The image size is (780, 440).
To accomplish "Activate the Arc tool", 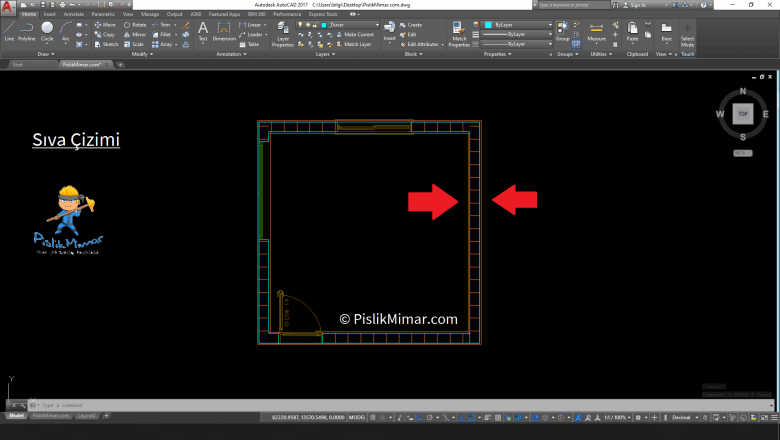I will pyautogui.click(x=65, y=30).
